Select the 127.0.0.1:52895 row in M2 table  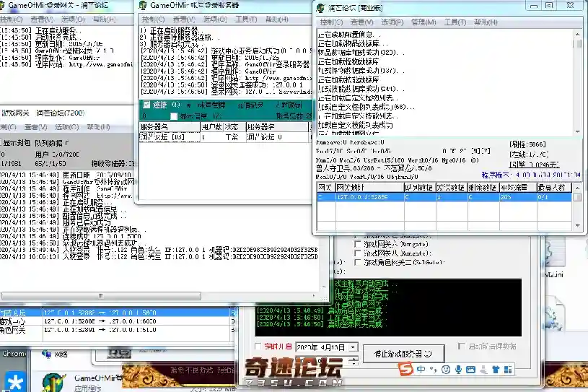point(444,197)
